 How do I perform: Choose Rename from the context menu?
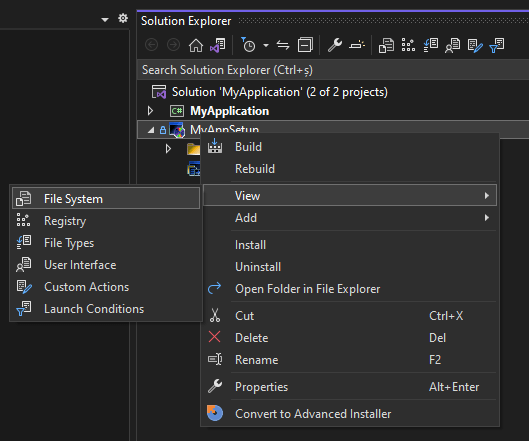tap(350, 360)
